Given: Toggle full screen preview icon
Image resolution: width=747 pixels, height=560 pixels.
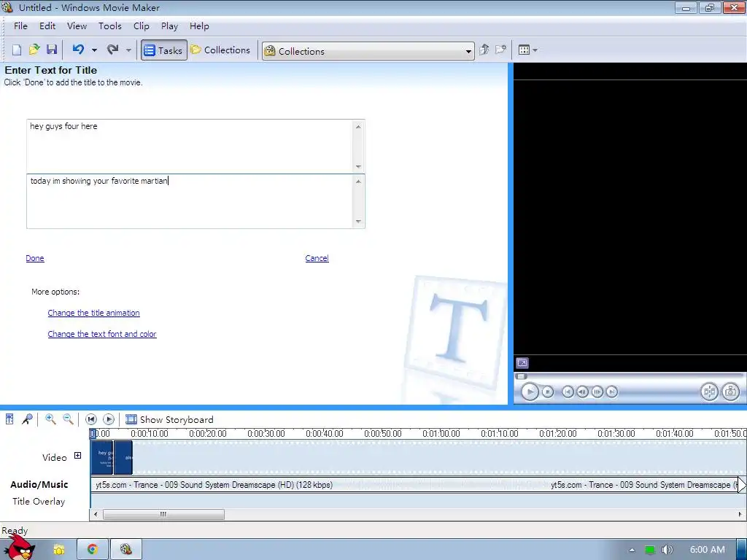Looking at the screenshot, I should tap(522, 363).
